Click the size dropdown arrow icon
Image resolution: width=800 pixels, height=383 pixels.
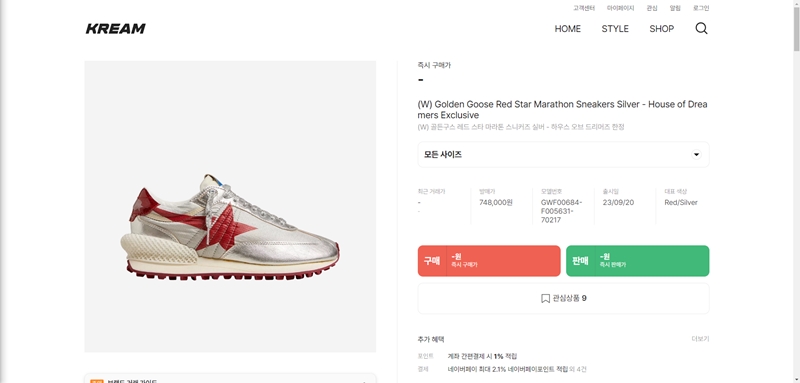click(x=696, y=155)
